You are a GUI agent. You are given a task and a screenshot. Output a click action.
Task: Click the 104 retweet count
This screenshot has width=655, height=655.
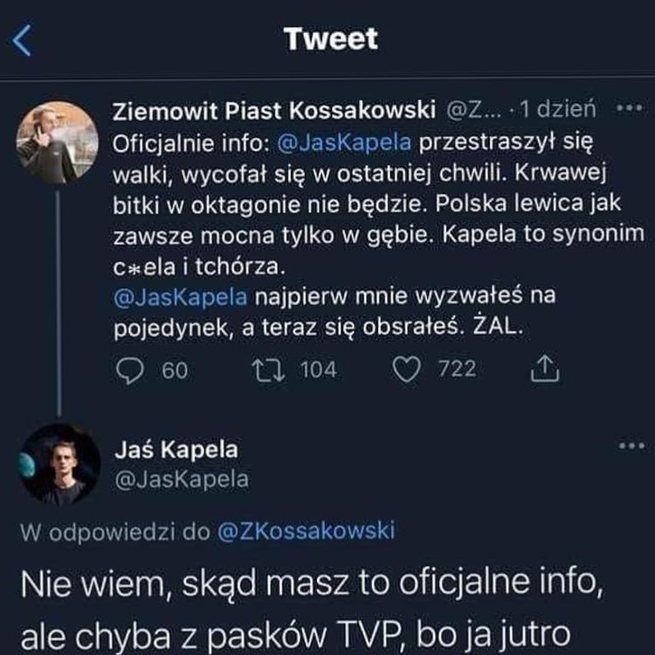click(318, 370)
